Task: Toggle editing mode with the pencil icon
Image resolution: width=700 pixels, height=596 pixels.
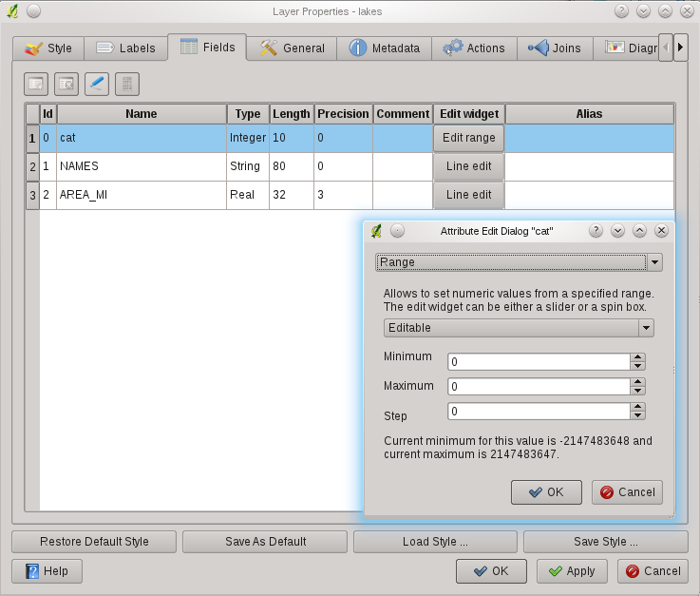Action: (96, 84)
